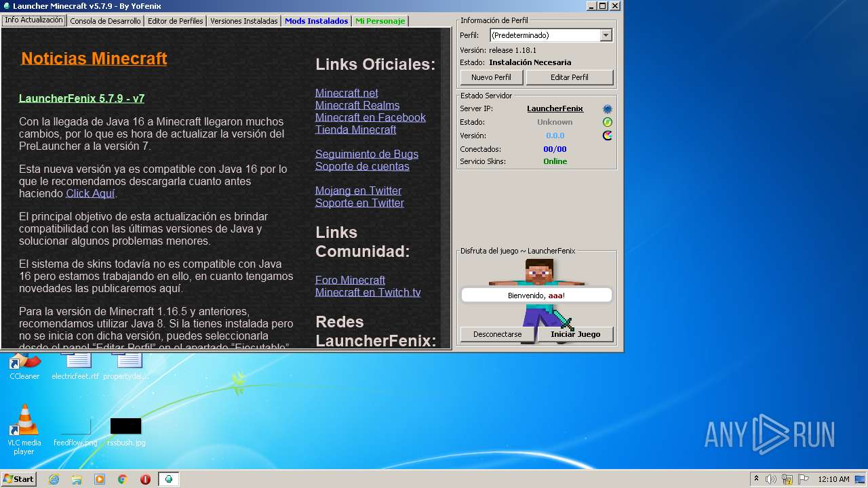868x488 pixels.
Task: Open Minecraft.net link
Action: pos(347,93)
